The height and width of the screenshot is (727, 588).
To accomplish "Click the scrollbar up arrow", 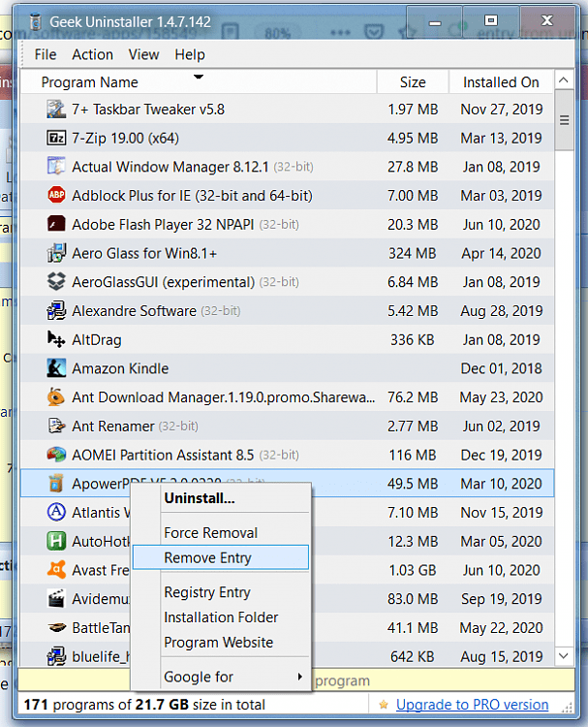I will [x=564, y=80].
